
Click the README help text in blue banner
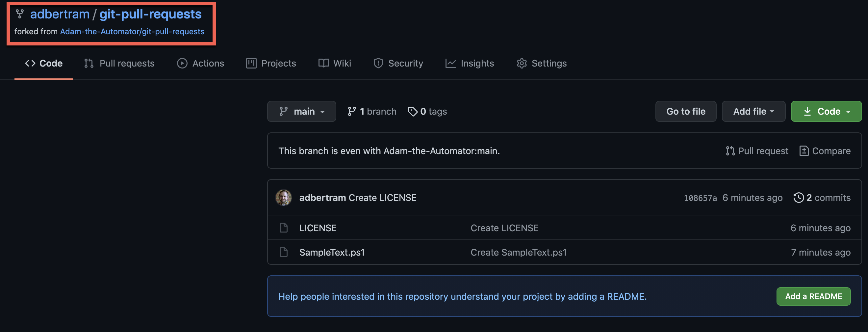pyautogui.click(x=462, y=296)
